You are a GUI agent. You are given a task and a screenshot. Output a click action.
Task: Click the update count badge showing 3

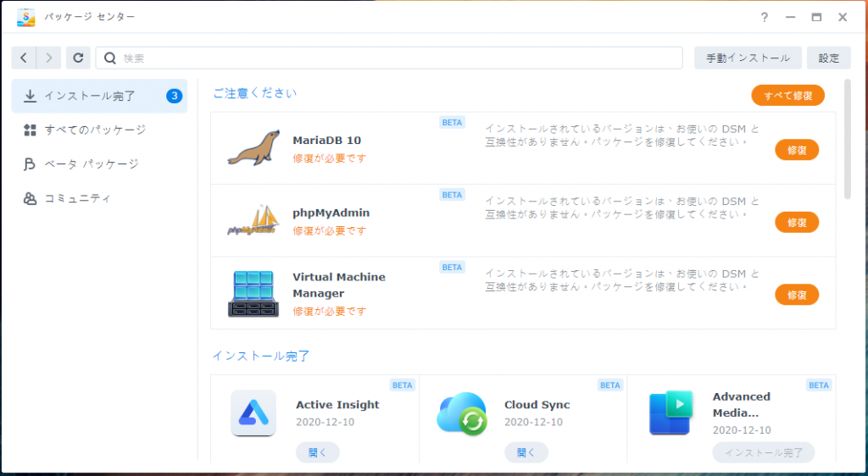tap(175, 97)
